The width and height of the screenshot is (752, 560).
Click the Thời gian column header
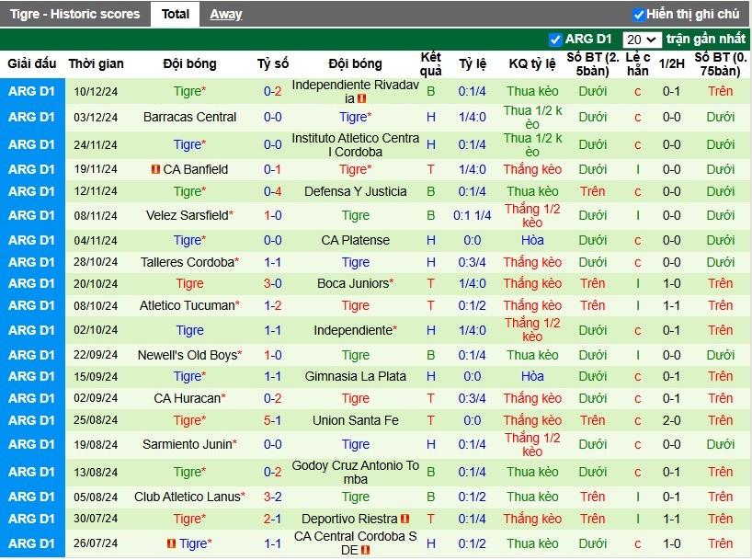point(96,63)
